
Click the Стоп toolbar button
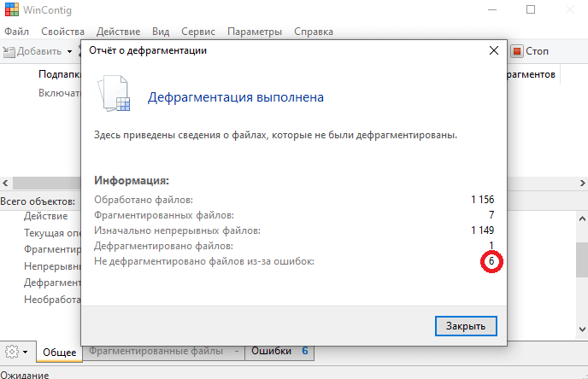point(530,51)
